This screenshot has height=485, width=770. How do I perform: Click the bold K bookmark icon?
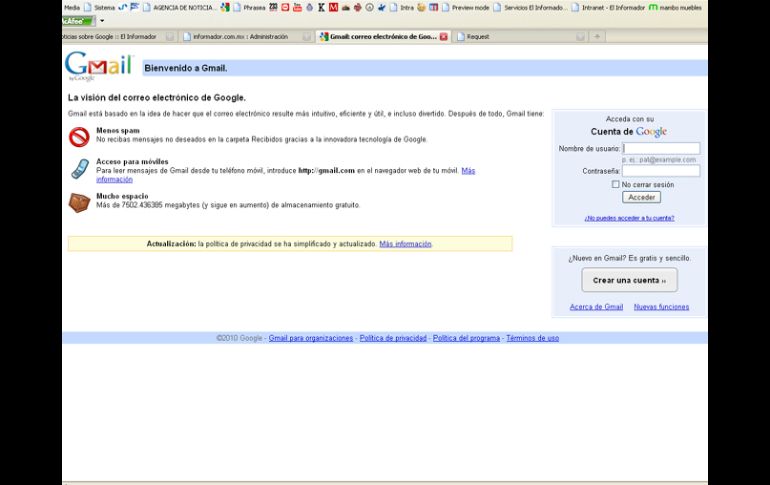(x=321, y=7)
